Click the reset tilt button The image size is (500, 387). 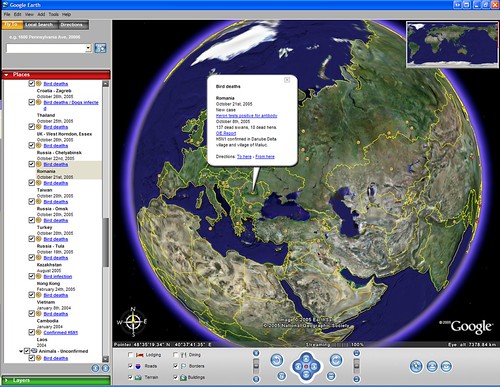331,376
